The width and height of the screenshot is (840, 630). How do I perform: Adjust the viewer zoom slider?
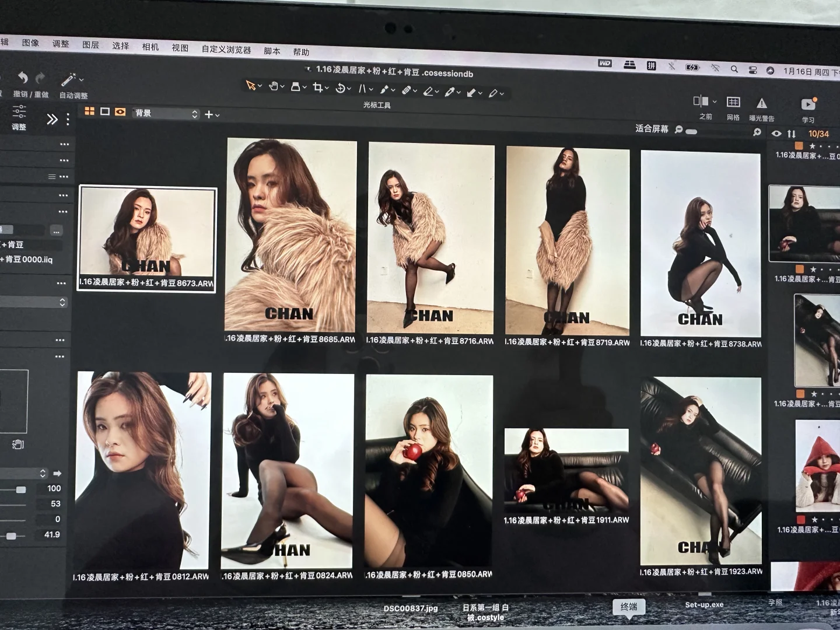tap(691, 131)
